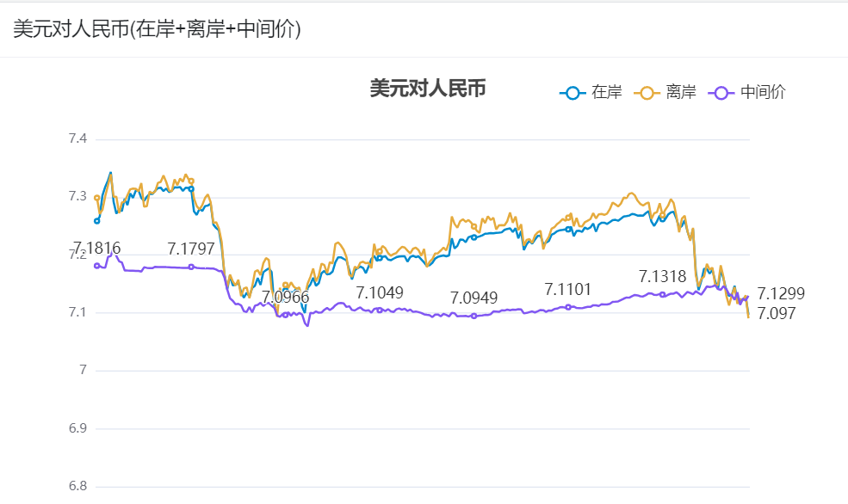848x504 pixels.
Task: Click the 7.097 value label
Action: pyautogui.click(x=776, y=314)
